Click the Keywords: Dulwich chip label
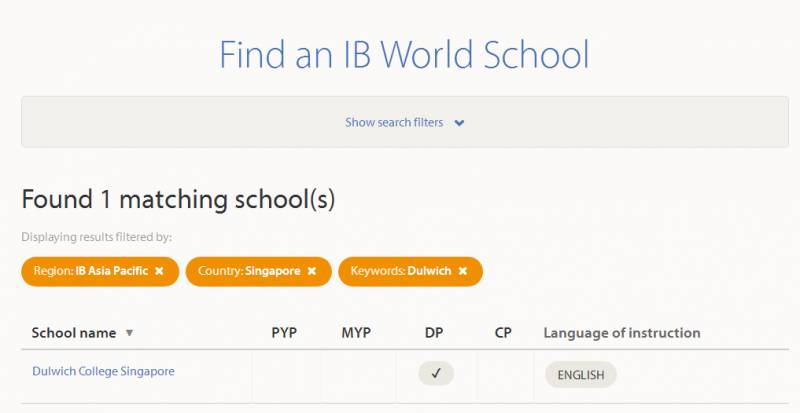The height and width of the screenshot is (413, 800). [x=400, y=271]
